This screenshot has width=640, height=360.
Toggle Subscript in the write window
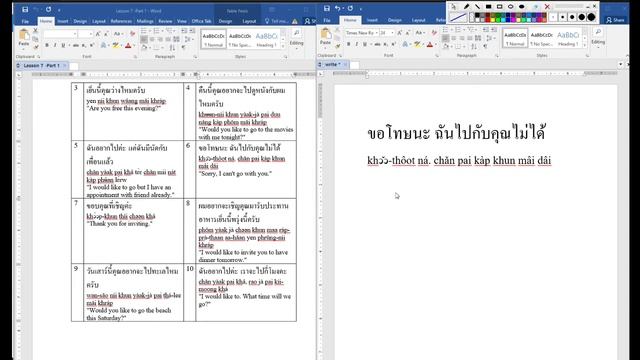point(386,44)
